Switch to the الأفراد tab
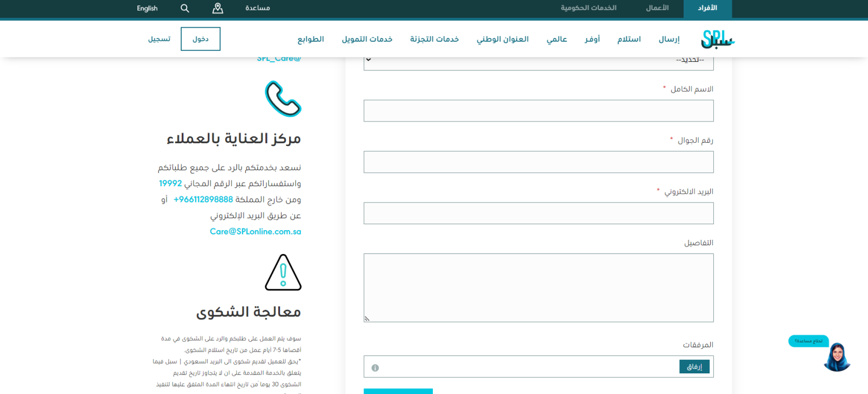 (707, 8)
